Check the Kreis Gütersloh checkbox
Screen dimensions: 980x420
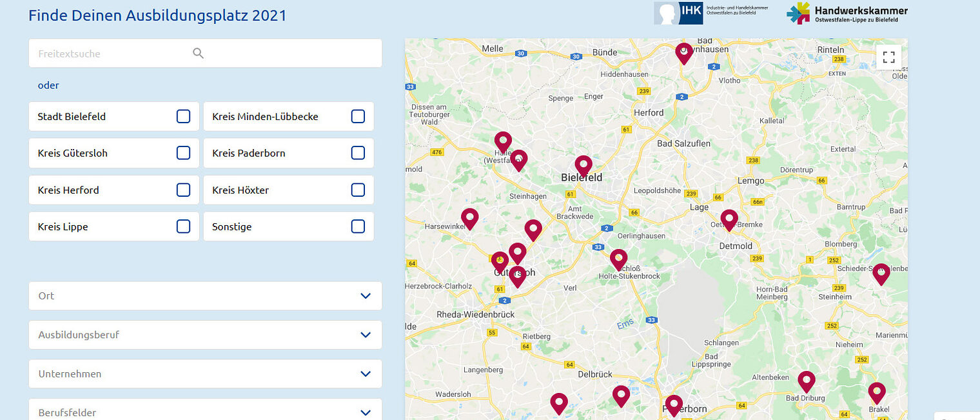pos(183,153)
